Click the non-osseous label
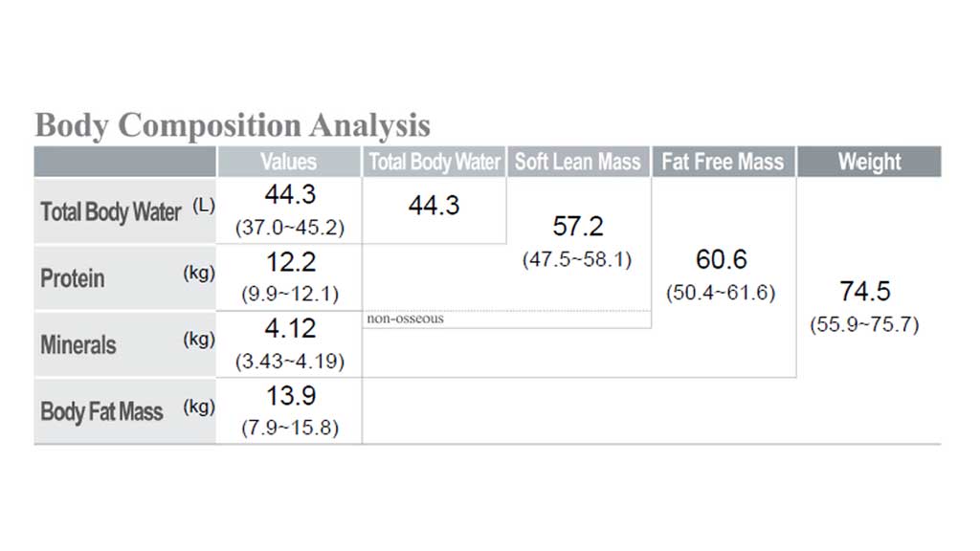This screenshot has height=551, width=980. (405, 319)
